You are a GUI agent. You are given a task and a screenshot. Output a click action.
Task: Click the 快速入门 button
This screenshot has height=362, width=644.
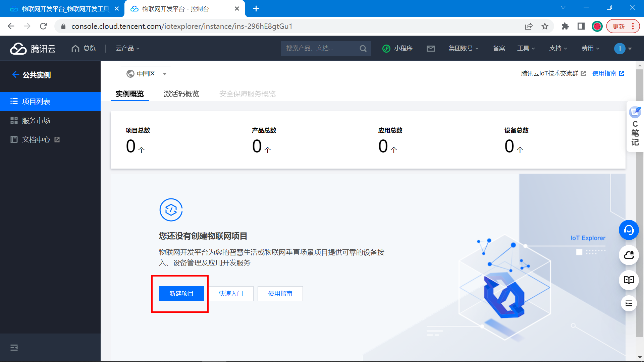231,294
